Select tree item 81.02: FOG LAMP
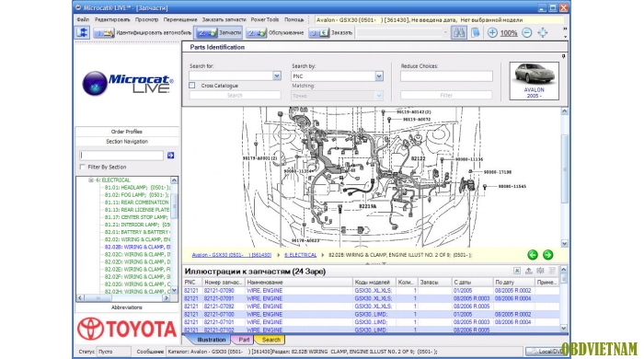This screenshot has width=644, height=359. [x=136, y=195]
